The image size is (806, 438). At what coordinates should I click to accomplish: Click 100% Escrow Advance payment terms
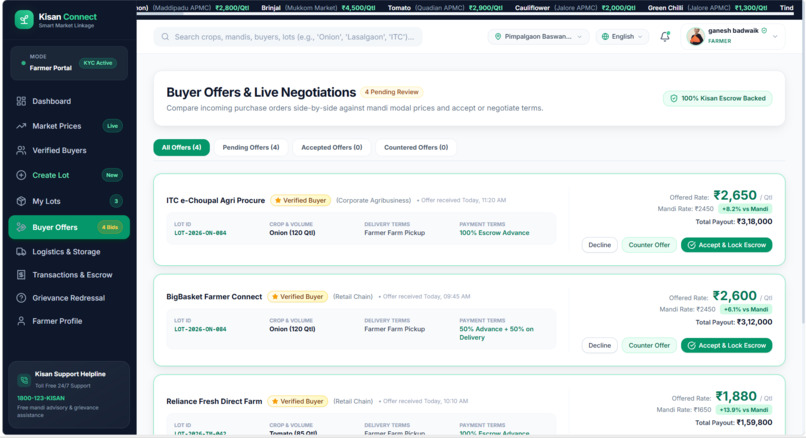pyautogui.click(x=494, y=233)
